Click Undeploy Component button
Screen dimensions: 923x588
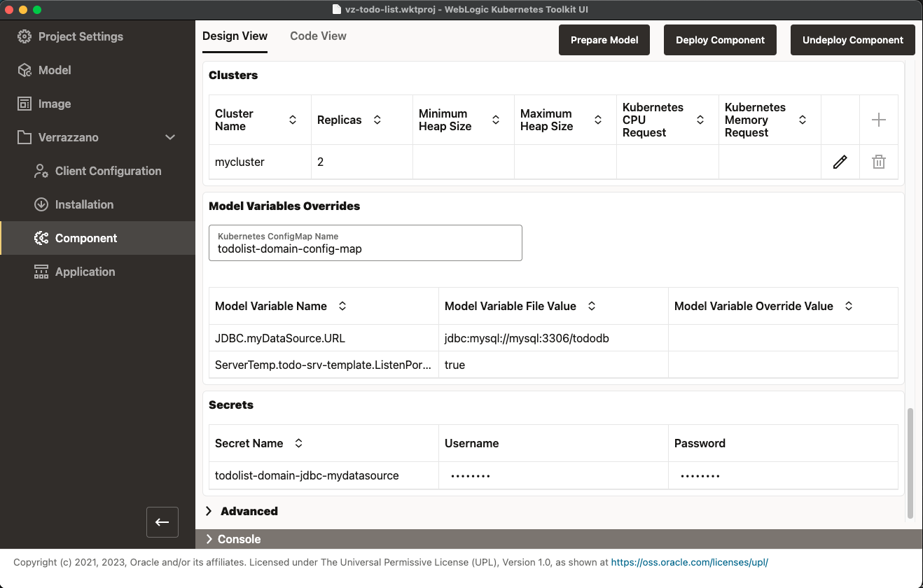tap(853, 40)
